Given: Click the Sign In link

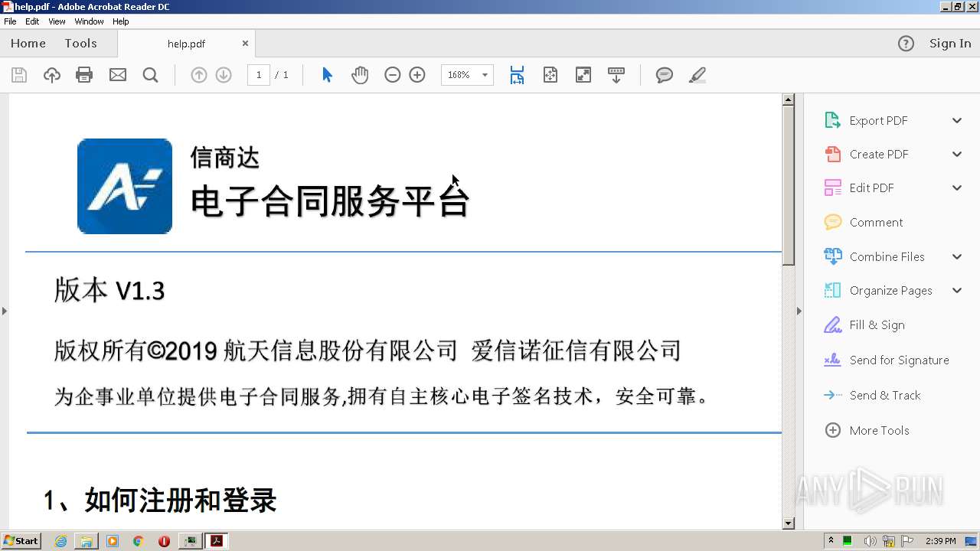Looking at the screenshot, I should click(x=950, y=44).
